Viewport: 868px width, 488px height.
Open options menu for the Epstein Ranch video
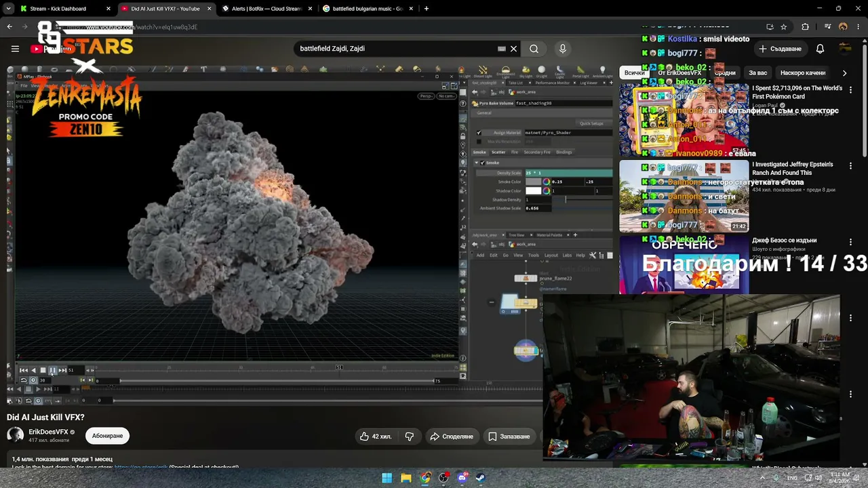[850, 165]
